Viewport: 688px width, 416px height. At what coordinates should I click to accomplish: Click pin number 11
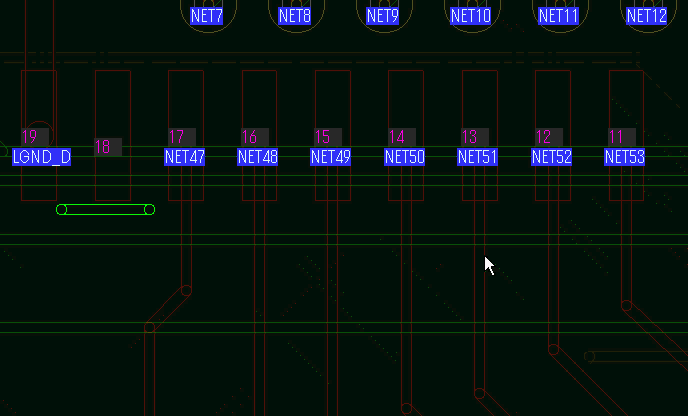pyautogui.click(x=622, y=137)
